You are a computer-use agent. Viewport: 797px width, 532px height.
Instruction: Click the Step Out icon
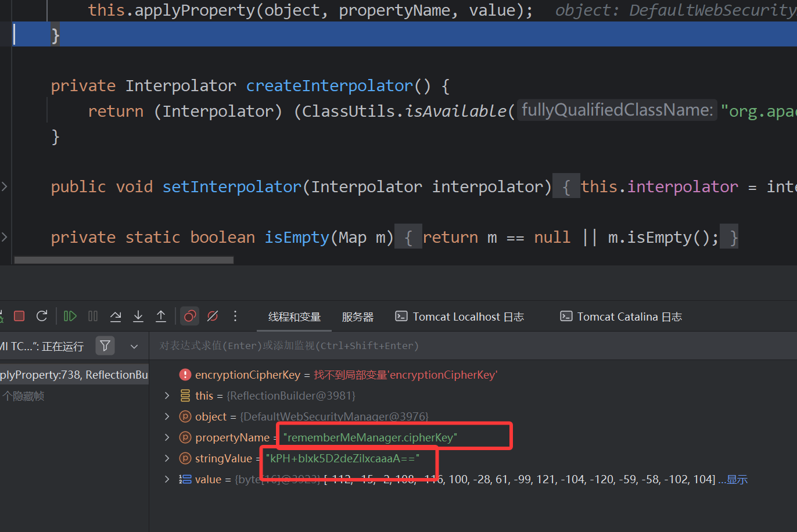point(161,316)
